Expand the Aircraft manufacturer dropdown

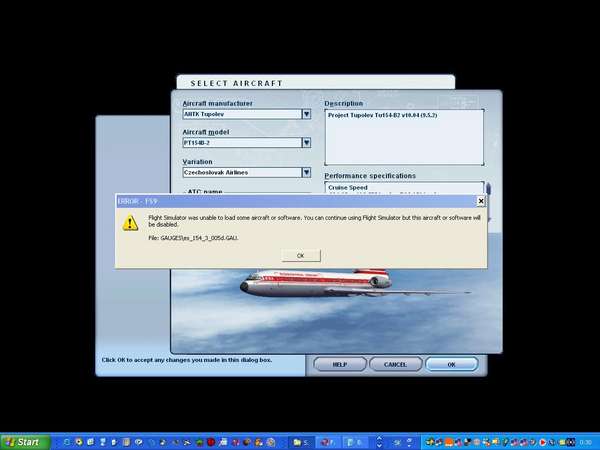[306, 114]
